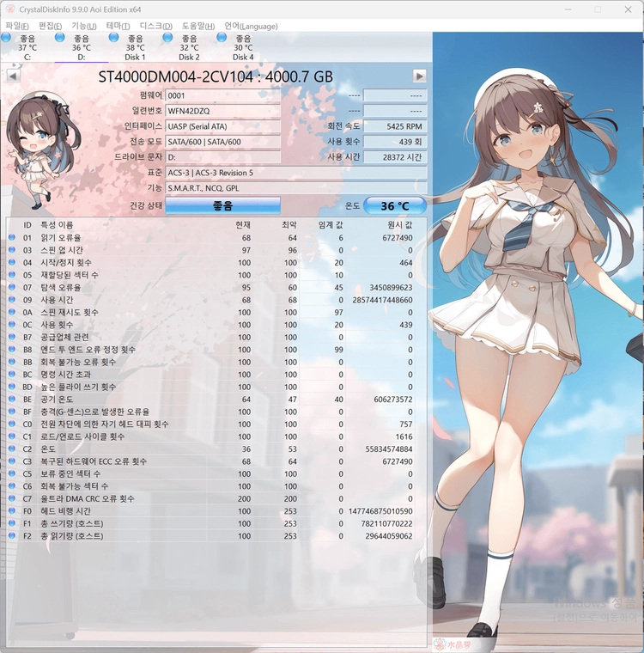Image resolution: width=644 pixels, height=653 pixels.
Task: Click status icon of row 0C 사용 횟수
Action: [12, 325]
